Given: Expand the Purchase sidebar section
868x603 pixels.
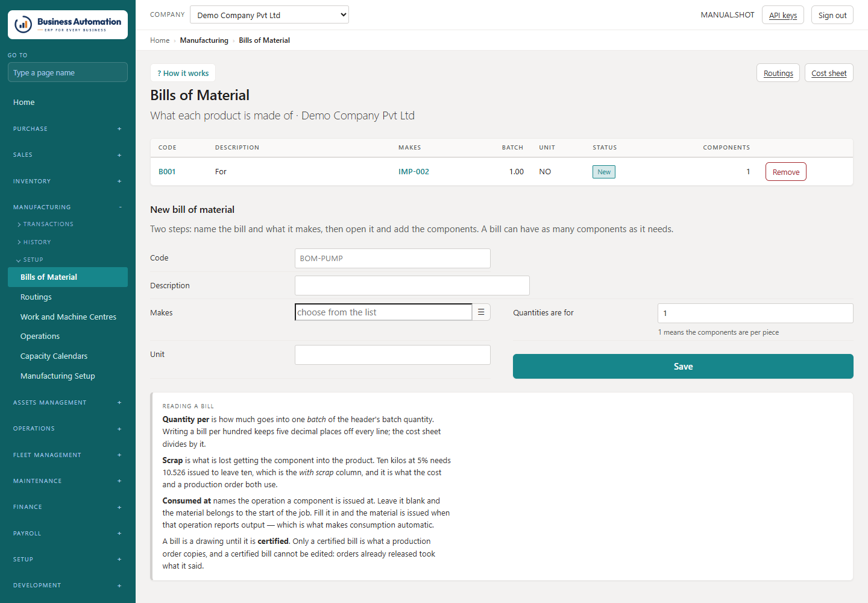Looking at the screenshot, I should tap(68, 129).
